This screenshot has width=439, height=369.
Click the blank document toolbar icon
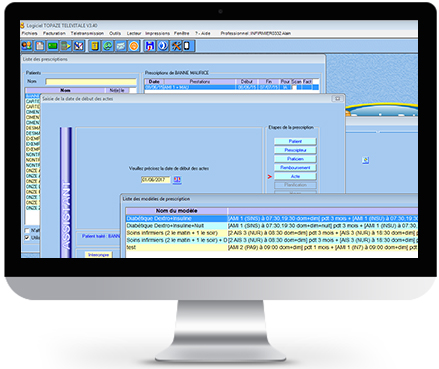[40, 46]
